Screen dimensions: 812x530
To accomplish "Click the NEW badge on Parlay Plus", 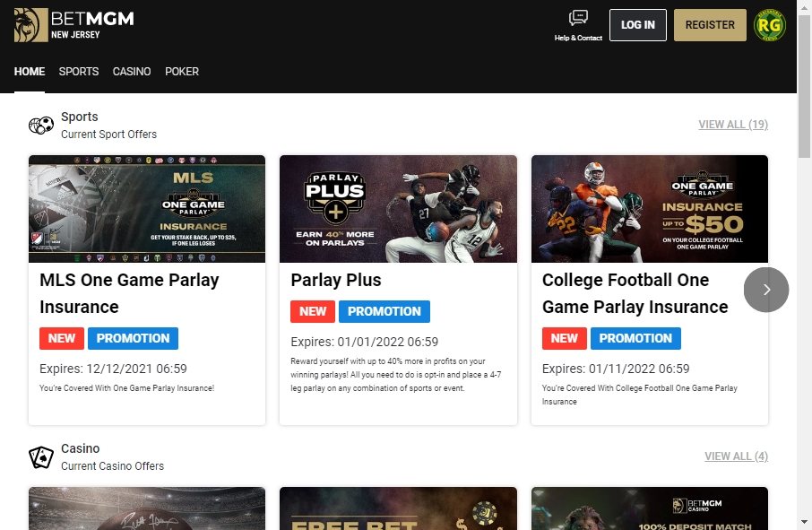I will pos(312,311).
